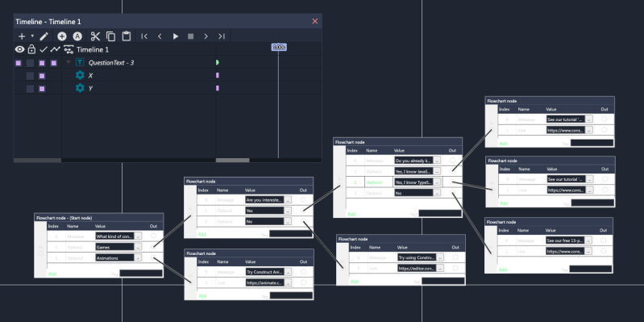This screenshot has height=322, width=644.
Task: Select the Timeline 1 header row
Action: (x=93, y=50)
